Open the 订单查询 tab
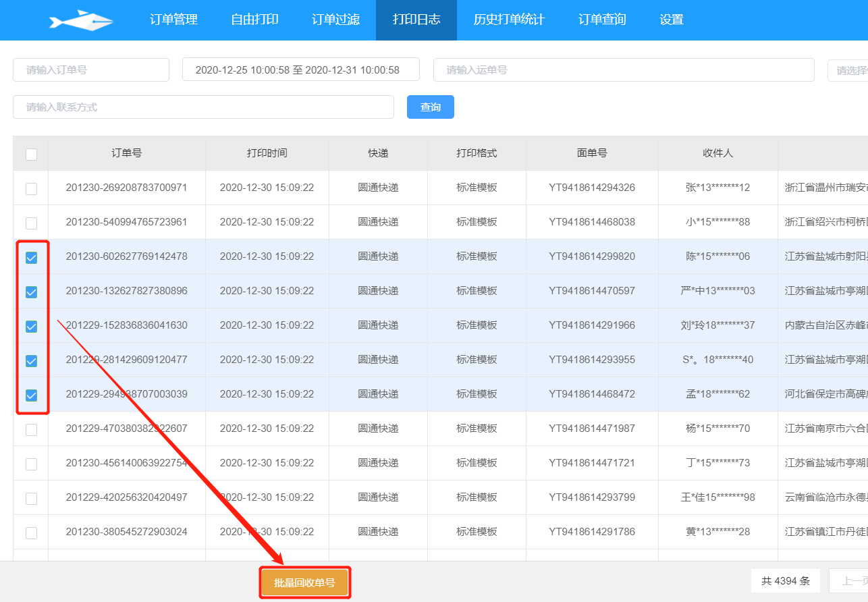Screen dimensions: 868x602 pos(602,20)
